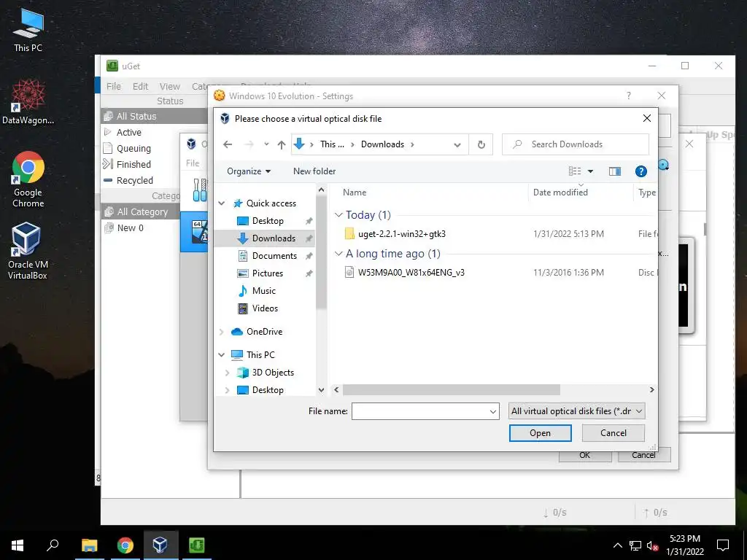Click the Refresh button next to the address bar
The image size is (747, 560).
(481, 144)
